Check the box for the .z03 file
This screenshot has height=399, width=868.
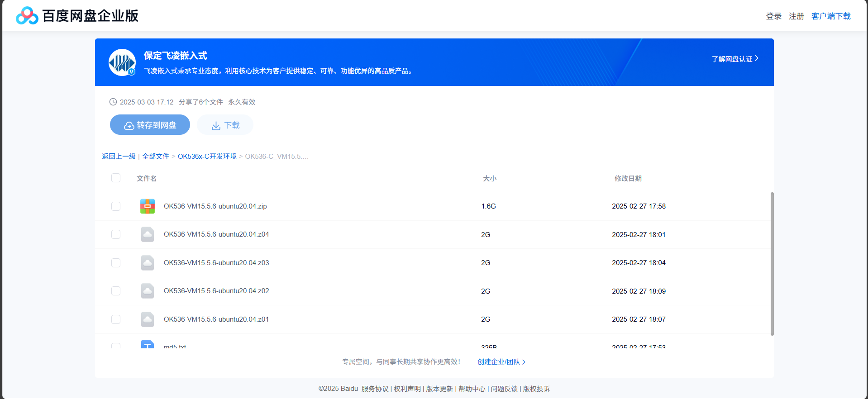(x=116, y=263)
